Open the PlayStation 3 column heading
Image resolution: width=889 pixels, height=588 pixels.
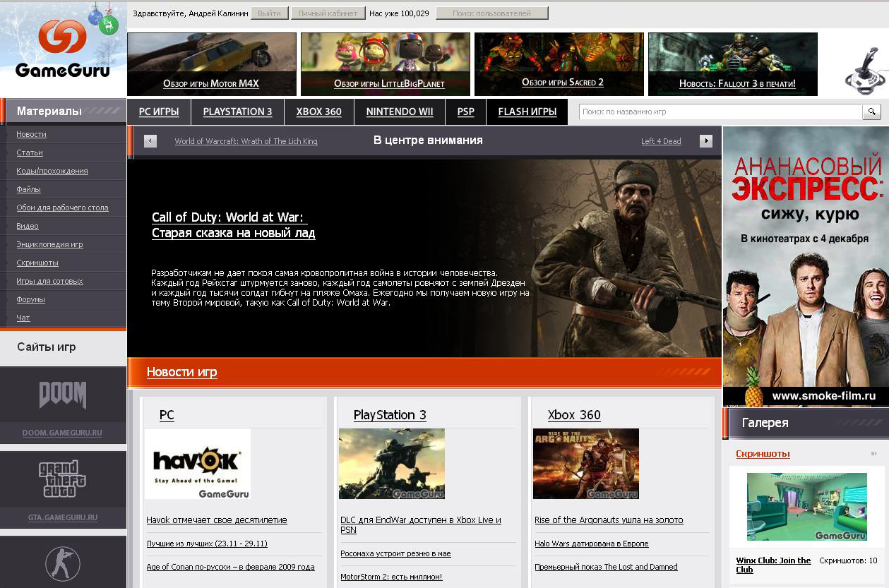click(x=390, y=415)
